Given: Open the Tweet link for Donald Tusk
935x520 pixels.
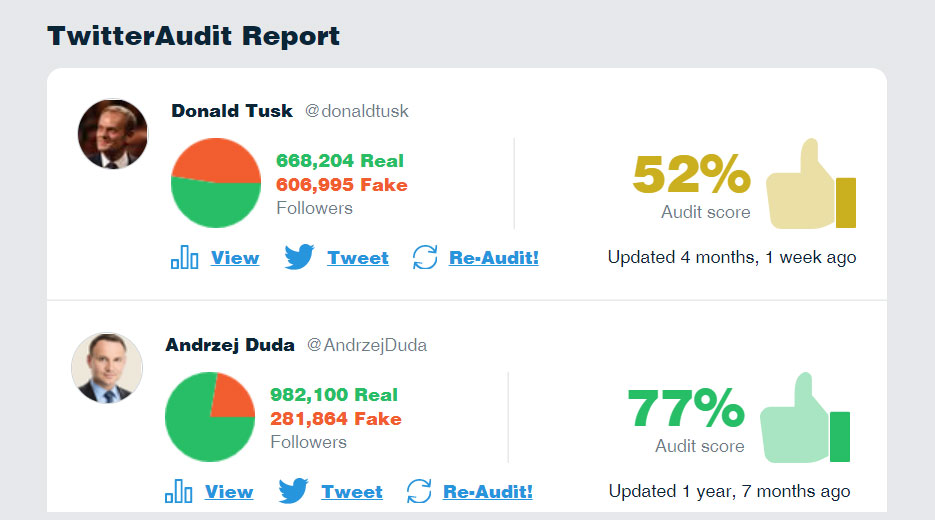Looking at the screenshot, I should coord(358,258).
